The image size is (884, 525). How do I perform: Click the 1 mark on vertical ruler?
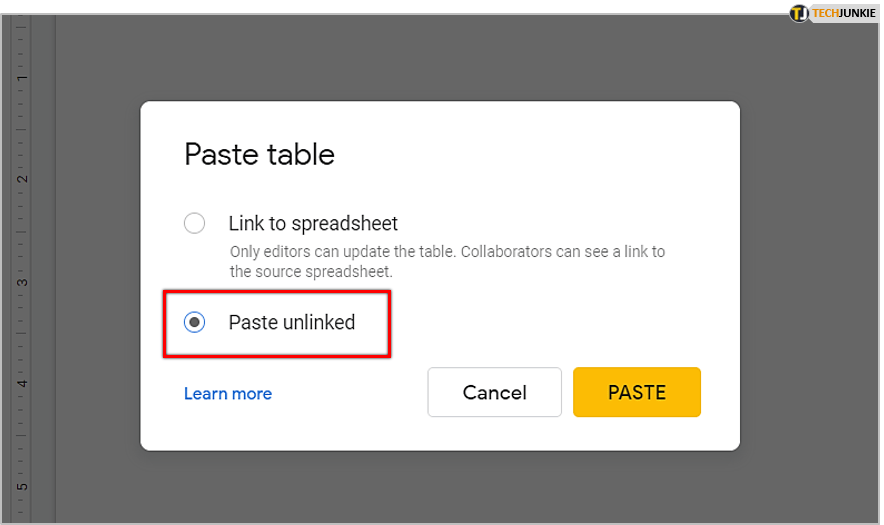[x=22, y=78]
